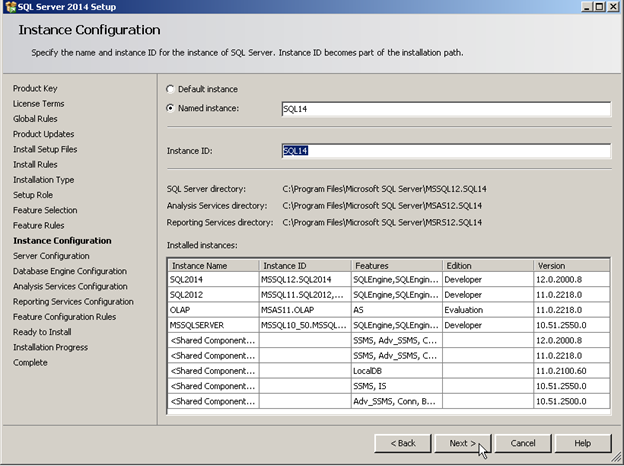This screenshot has height=466, width=624.
Task: Click the 11.0.2100.60 version cell
Action: (571, 371)
